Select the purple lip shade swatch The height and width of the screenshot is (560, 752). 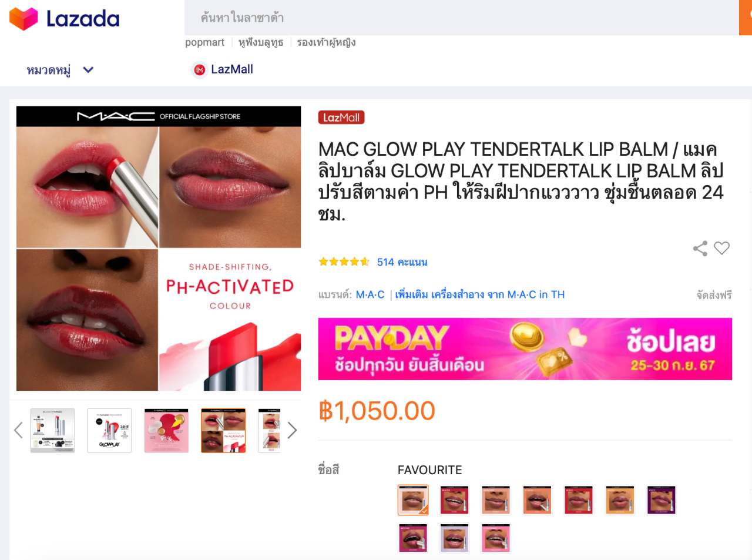pos(661,500)
